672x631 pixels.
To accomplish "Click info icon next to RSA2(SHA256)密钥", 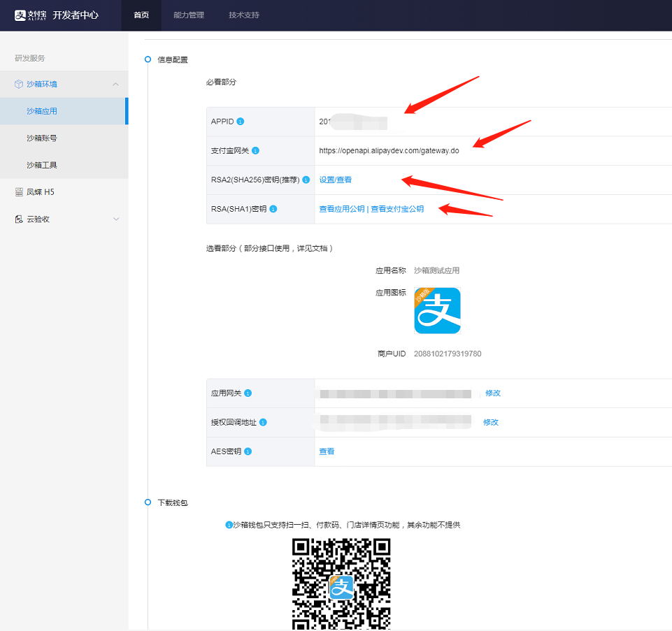I will pos(306,180).
